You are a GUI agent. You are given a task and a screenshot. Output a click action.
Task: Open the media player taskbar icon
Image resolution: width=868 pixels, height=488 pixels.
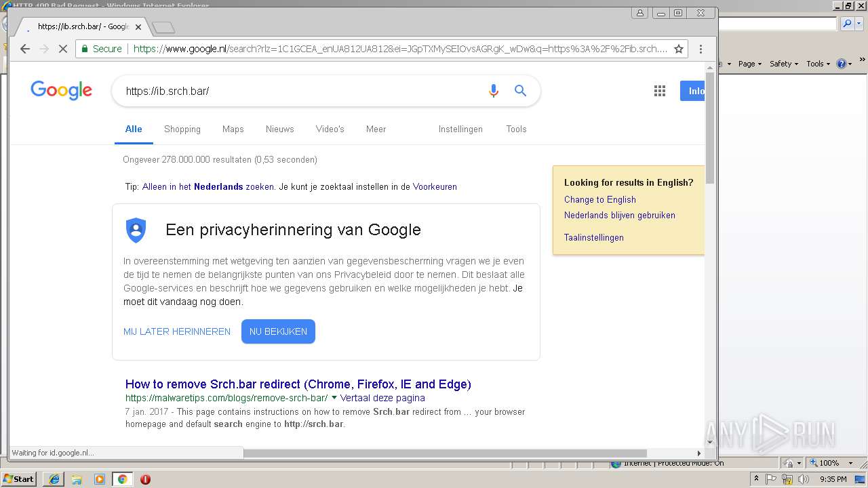tap(100, 479)
